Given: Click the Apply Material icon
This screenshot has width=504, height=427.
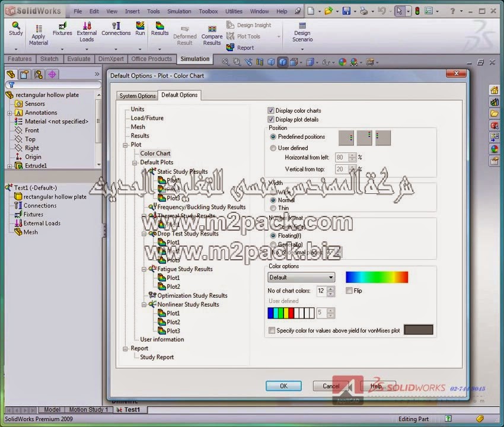Looking at the screenshot, I should click(39, 36).
